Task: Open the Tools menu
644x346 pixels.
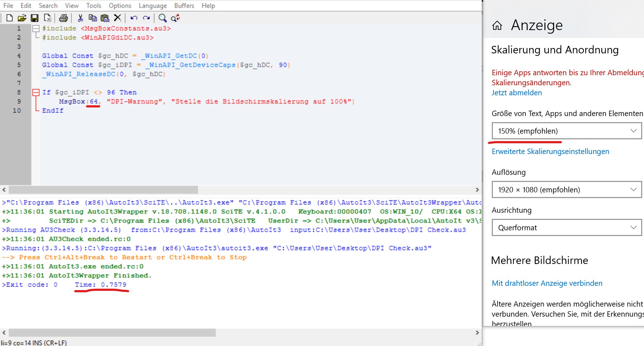Action: pyautogui.click(x=93, y=6)
